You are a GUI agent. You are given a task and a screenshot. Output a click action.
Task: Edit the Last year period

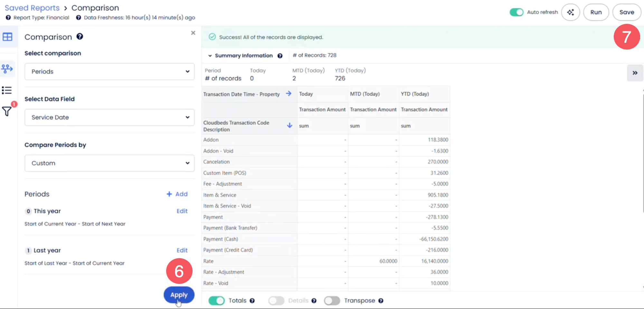coord(182,250)
